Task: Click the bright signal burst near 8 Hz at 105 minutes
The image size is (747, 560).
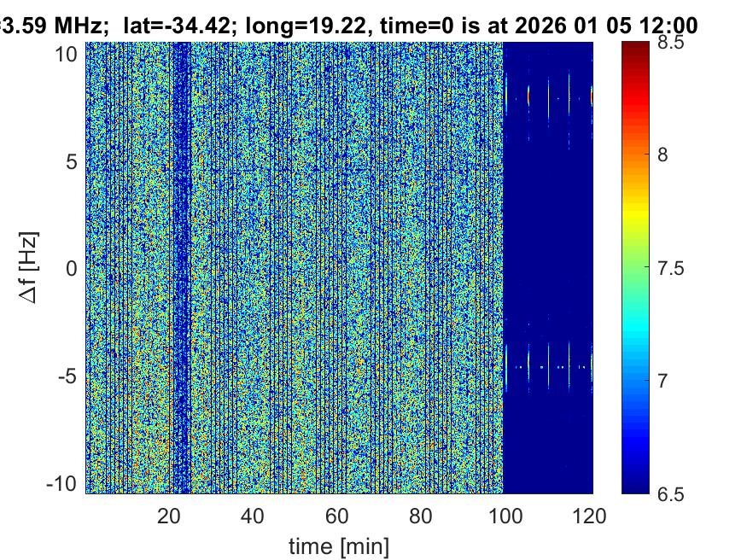Action: 529,96
